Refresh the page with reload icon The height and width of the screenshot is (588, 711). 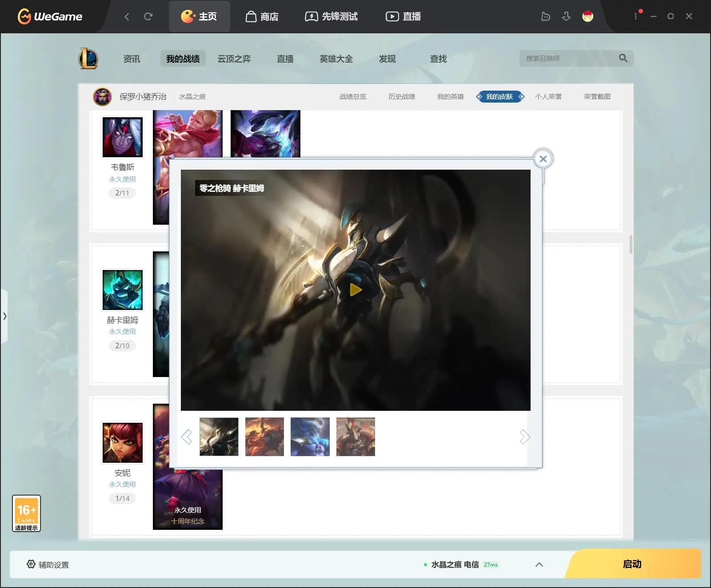[148, 16]
